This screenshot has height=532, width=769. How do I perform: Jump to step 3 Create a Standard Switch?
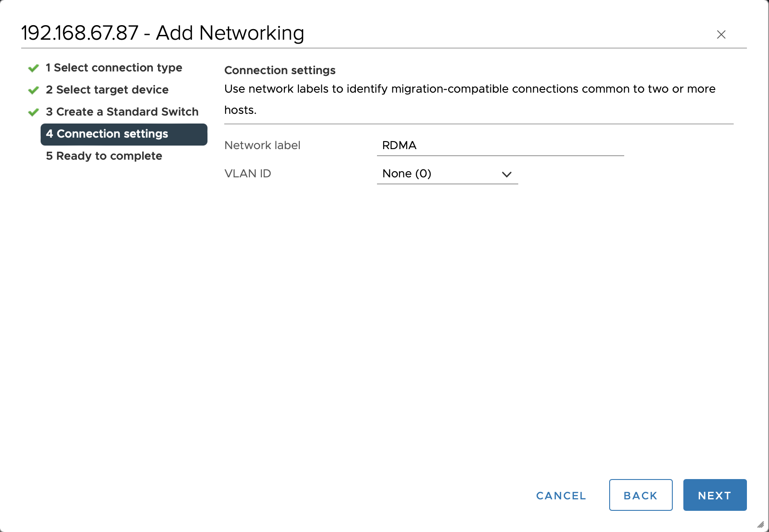coord(122,112)
